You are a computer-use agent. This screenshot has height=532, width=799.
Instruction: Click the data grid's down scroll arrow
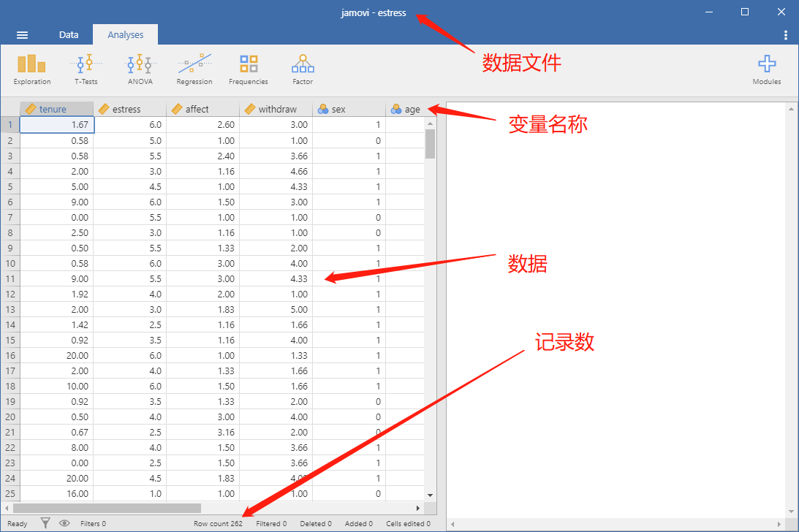click(x=430, y=495)
